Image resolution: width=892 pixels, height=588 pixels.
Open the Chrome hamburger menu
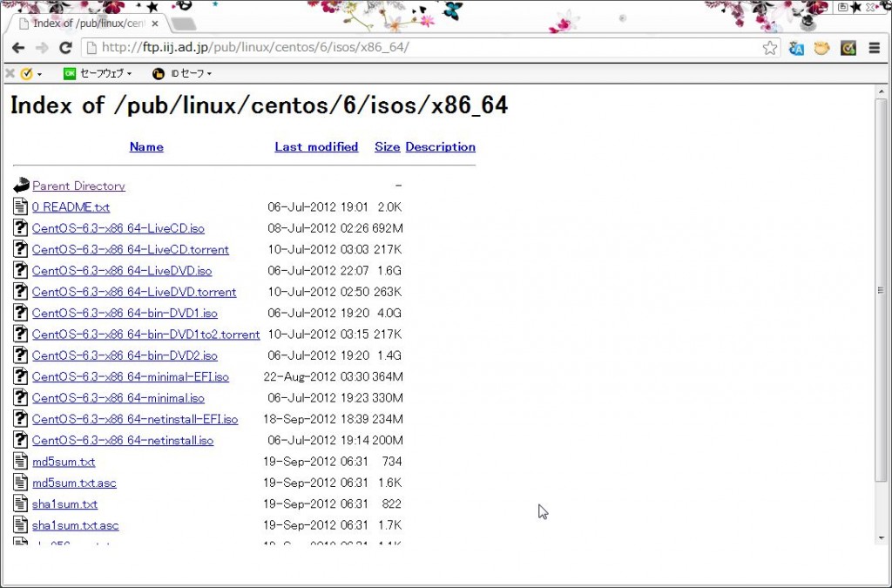coord(875,48)
